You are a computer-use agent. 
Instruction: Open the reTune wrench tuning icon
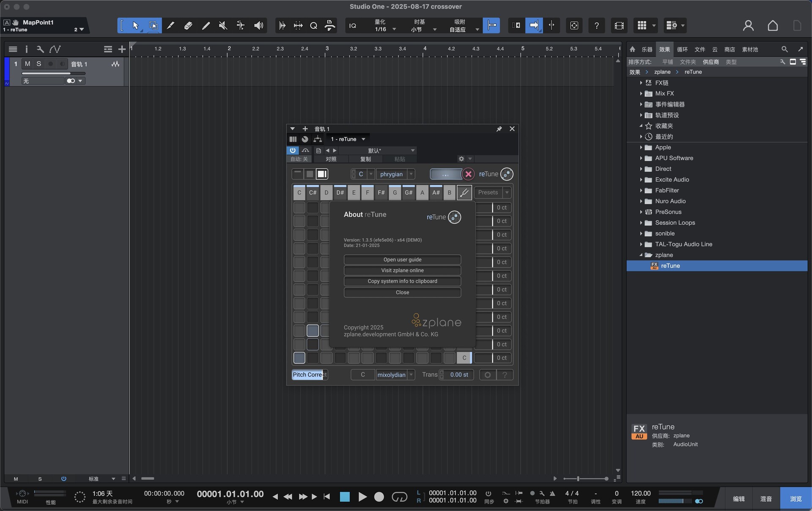tap(464, 192)
